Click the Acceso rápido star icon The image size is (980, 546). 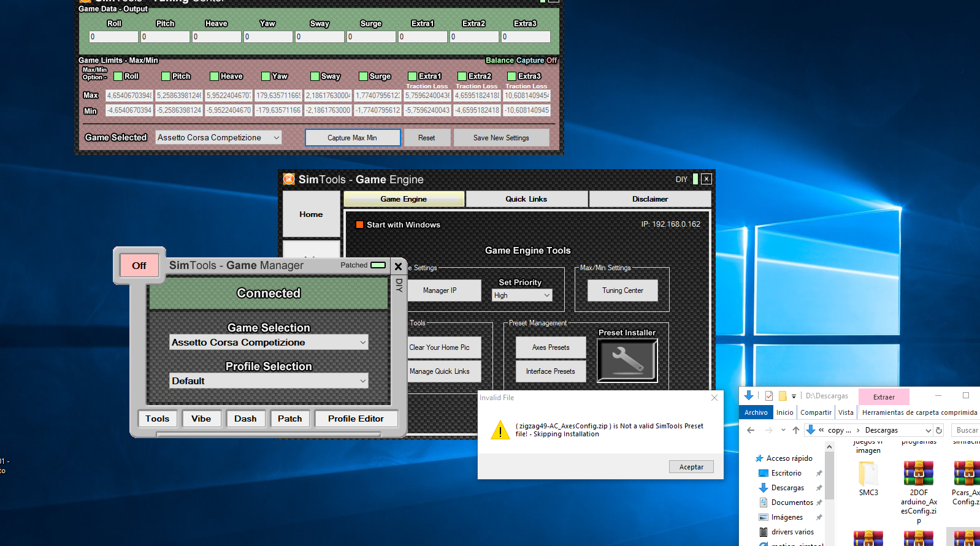tap(759, 458)
